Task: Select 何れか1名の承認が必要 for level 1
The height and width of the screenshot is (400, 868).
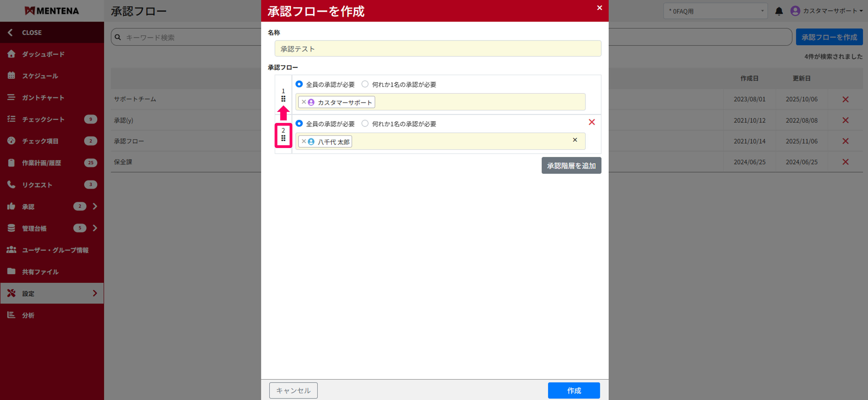Action: click(365, 84)
